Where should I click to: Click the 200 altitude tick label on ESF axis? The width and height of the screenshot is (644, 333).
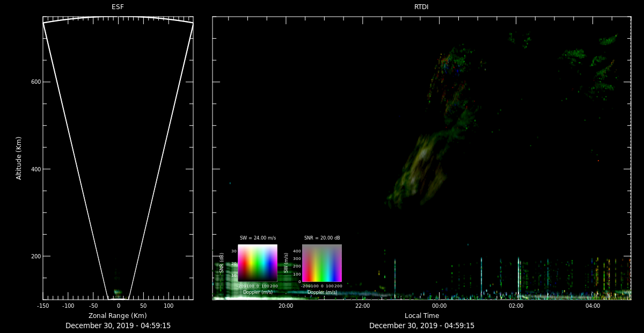pos(35,256)
